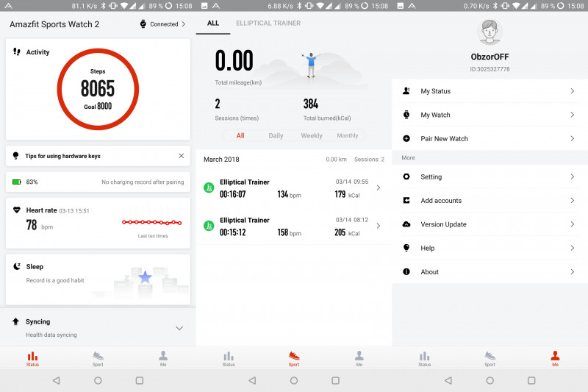588x392 pixels.
Task: Tap the ObzorOFF profile avatar
Action: pyautogui.click(x=490, y=32)
